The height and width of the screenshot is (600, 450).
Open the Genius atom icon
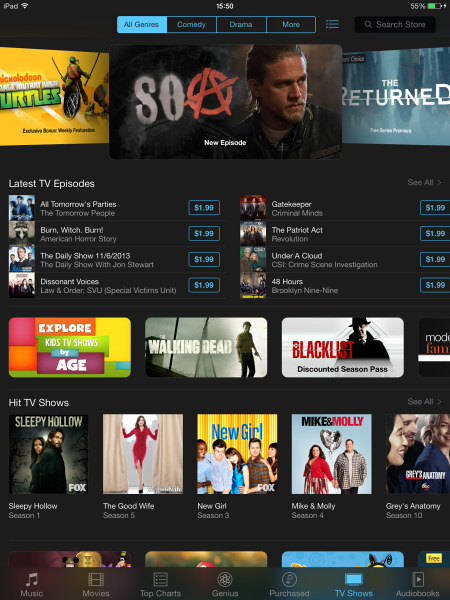225,580
